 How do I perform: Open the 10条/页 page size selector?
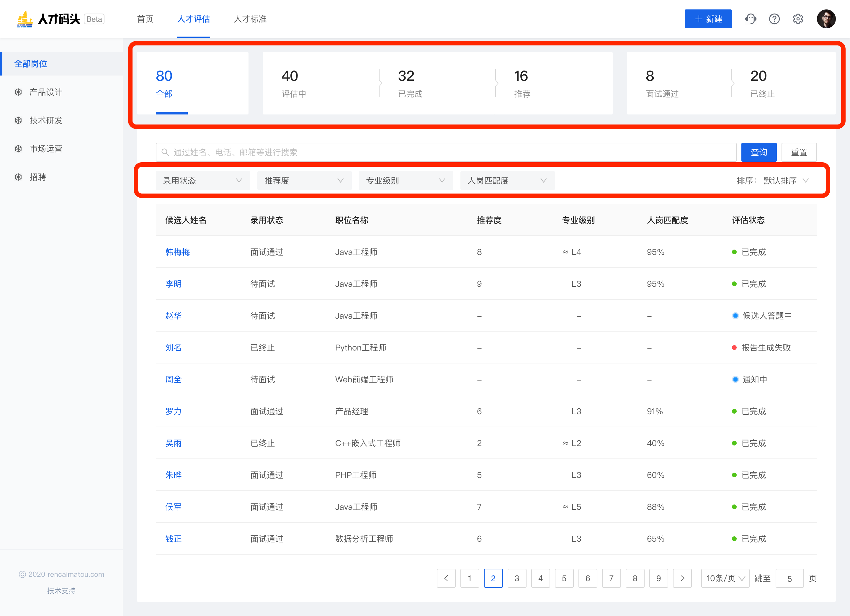pyautogui.click(x=725, y=578)
